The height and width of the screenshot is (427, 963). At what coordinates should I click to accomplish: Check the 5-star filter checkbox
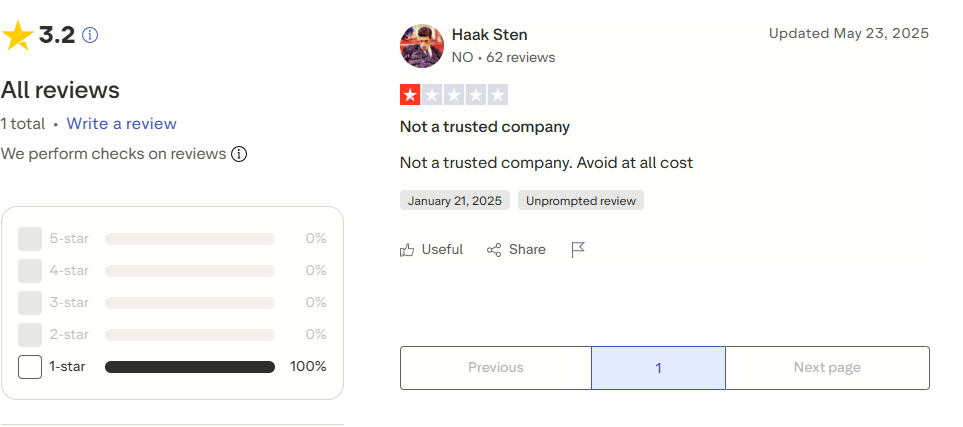[30, 239]
